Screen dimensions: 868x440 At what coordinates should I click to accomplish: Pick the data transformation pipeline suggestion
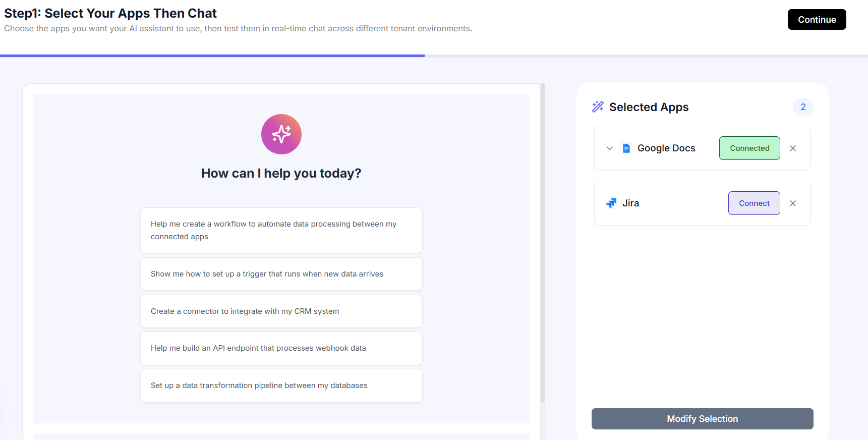pyautogui.click(x=281, y=386)
